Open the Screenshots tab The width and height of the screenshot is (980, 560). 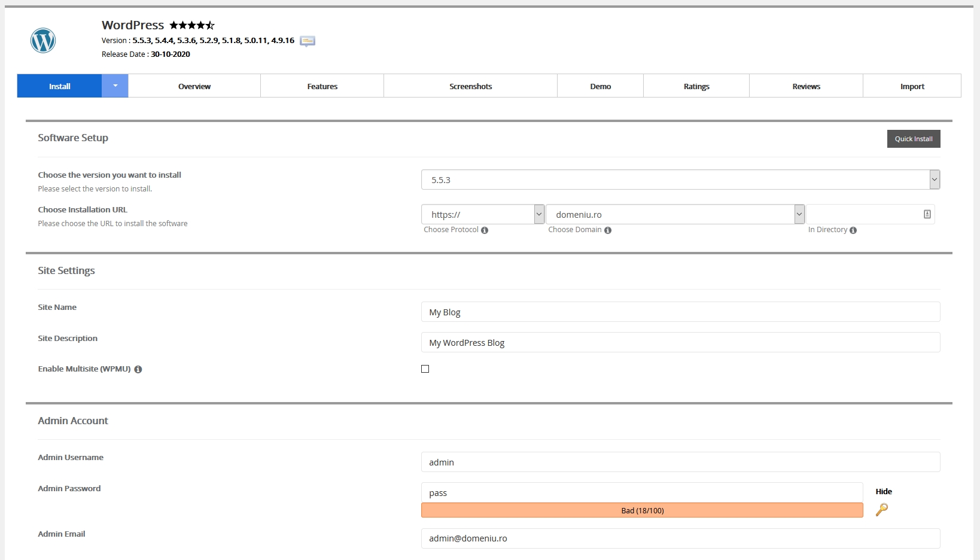tap(470, 86)
